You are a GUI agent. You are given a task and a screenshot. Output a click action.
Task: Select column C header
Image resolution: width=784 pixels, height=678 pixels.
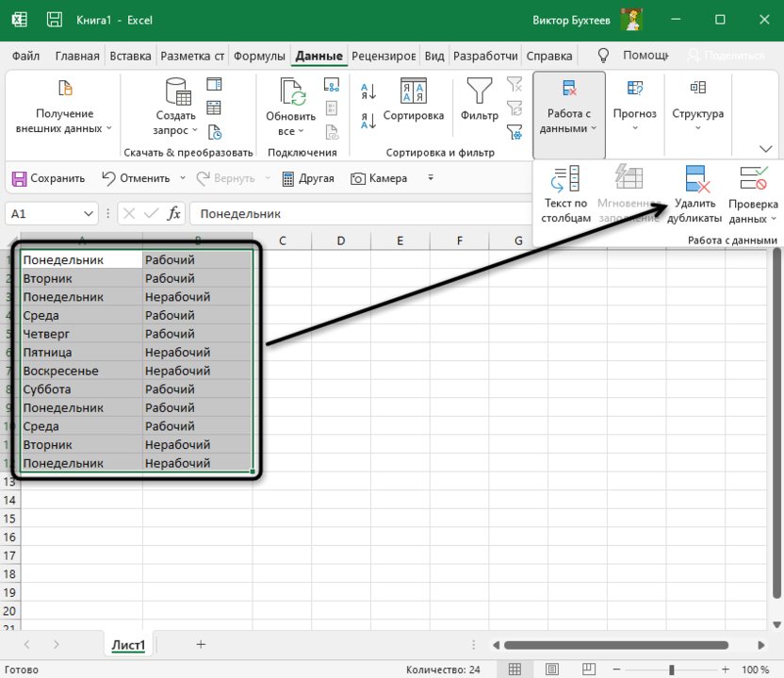pos(282,240)
